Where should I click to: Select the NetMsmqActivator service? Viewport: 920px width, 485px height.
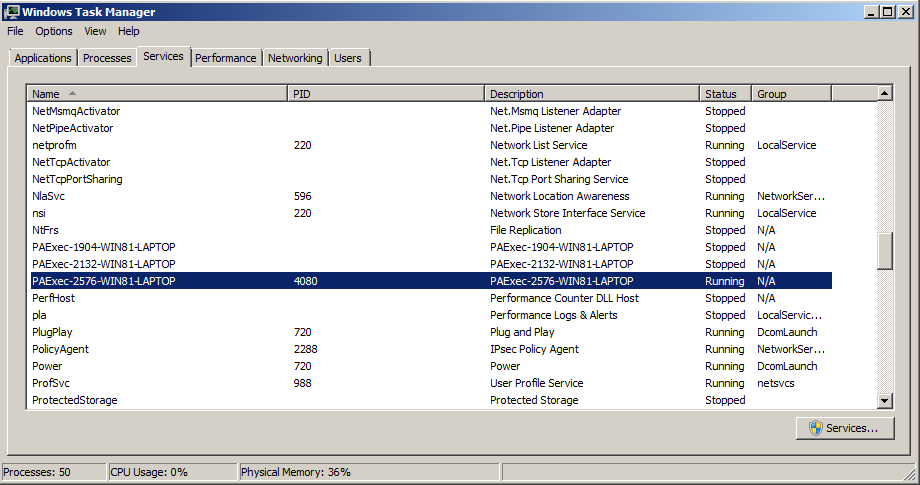[x=76, y=111]
